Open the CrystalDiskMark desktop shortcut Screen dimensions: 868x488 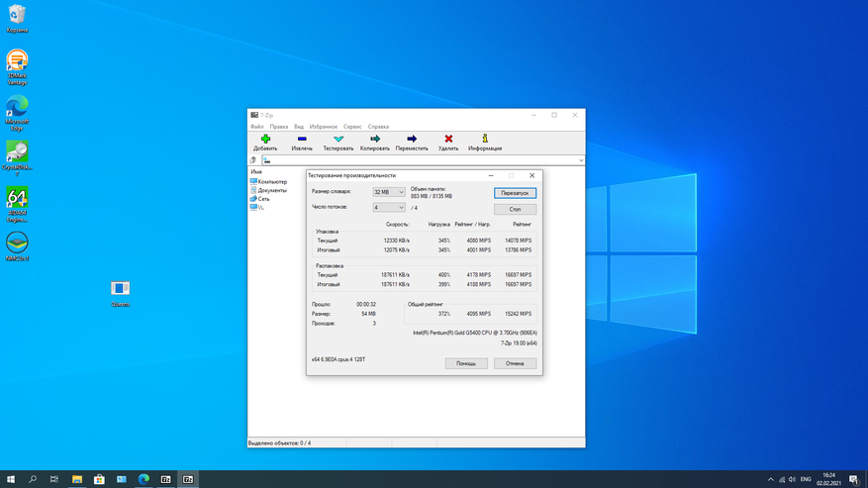click(17, 158)
